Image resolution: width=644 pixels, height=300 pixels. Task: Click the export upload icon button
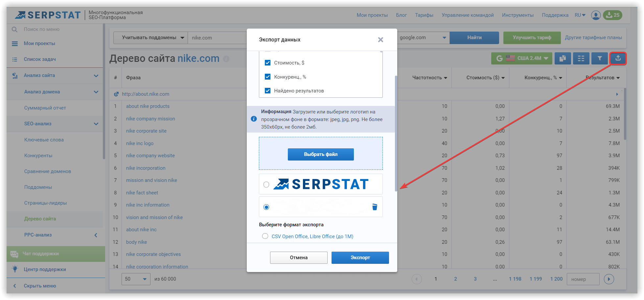[618, 58]
